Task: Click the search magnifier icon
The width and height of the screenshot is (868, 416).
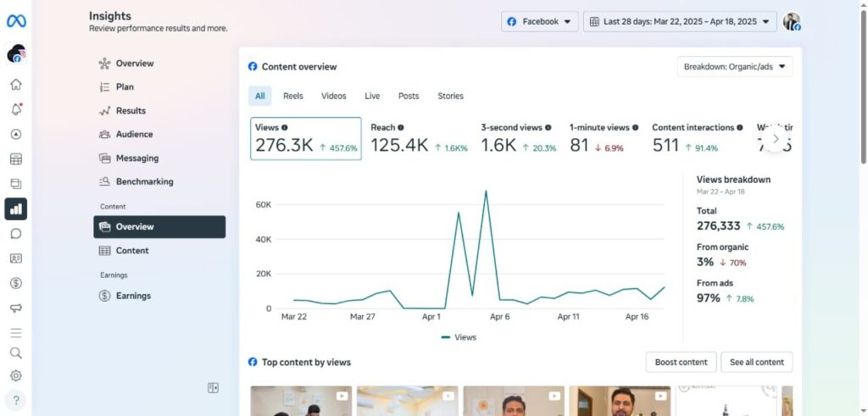Action: point(16,353)
